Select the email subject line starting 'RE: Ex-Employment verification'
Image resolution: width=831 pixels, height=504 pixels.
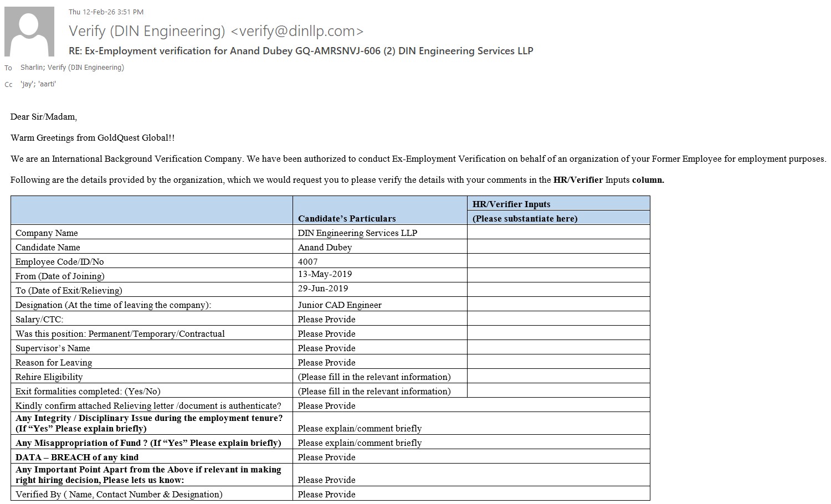click(x=301, y=51)
